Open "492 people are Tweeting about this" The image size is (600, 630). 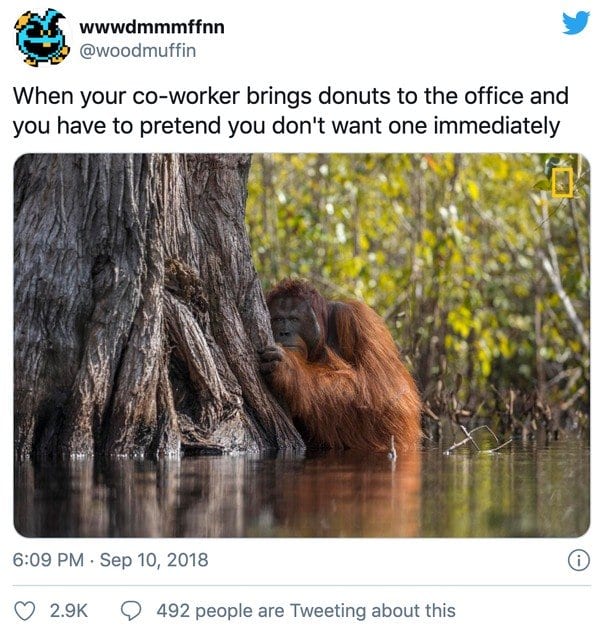305,610
